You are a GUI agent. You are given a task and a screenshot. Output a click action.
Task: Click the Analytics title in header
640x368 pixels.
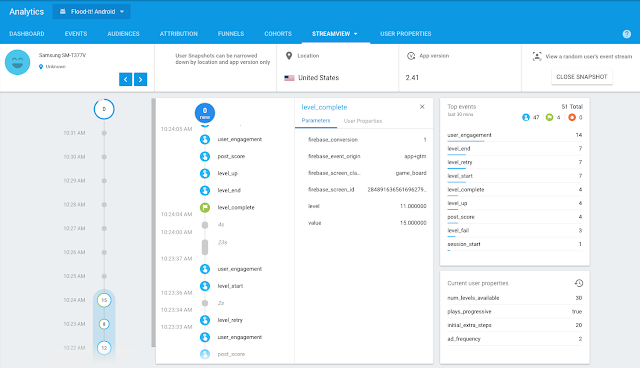click(x=27, y=12)
